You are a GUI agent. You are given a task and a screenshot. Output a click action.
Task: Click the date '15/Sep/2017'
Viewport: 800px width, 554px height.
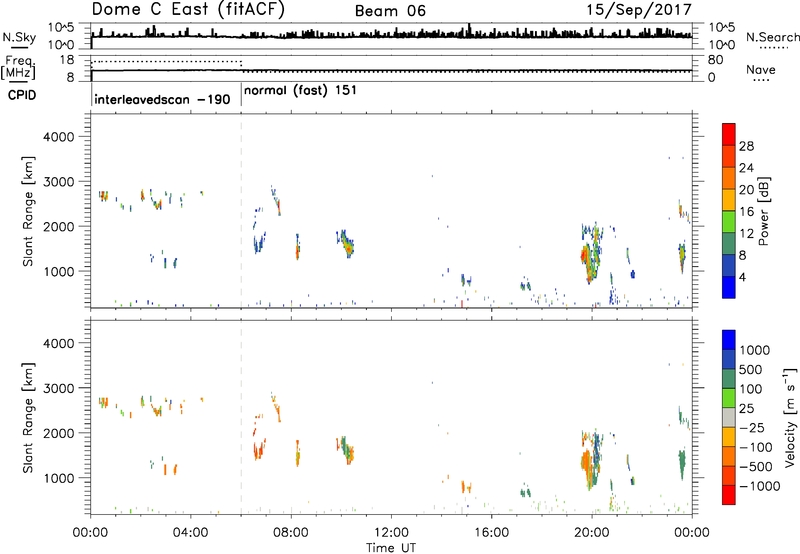click(639, 10)
